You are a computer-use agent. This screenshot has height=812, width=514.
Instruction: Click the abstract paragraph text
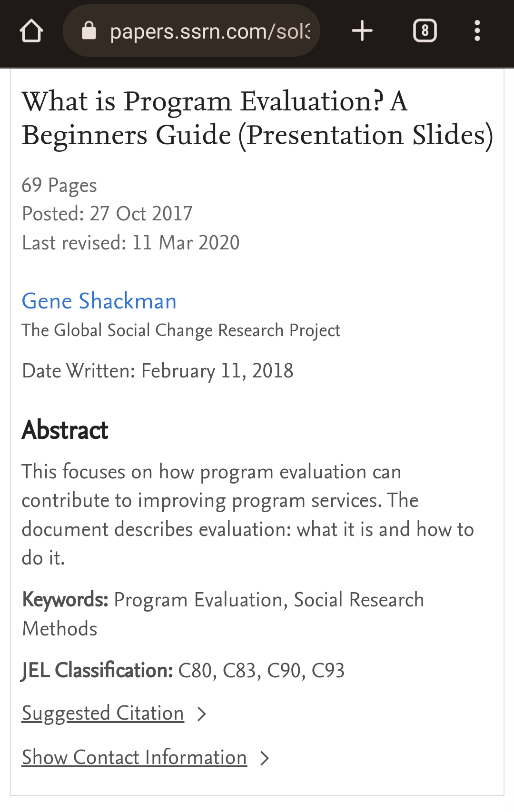tap(248, 515)
